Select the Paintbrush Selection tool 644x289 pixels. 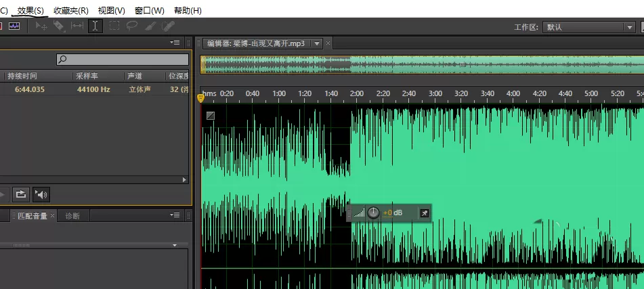click(150, 26)
